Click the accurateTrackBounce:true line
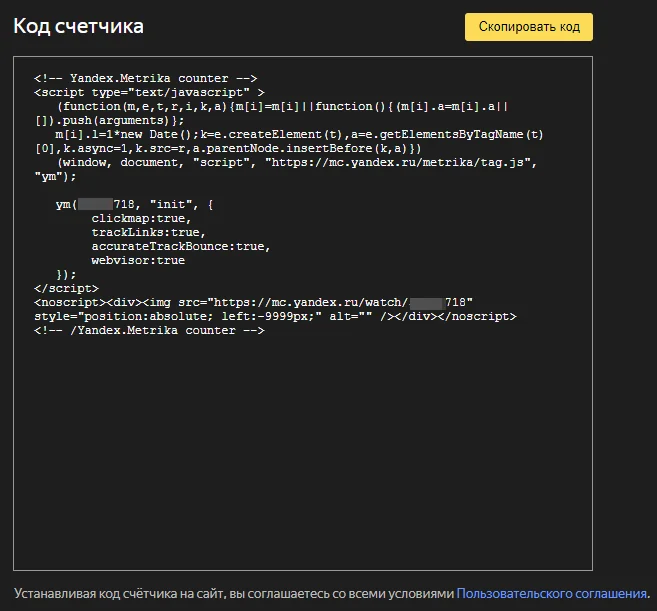The width and height of the screenshot is (657, 611). click(181, 246)
